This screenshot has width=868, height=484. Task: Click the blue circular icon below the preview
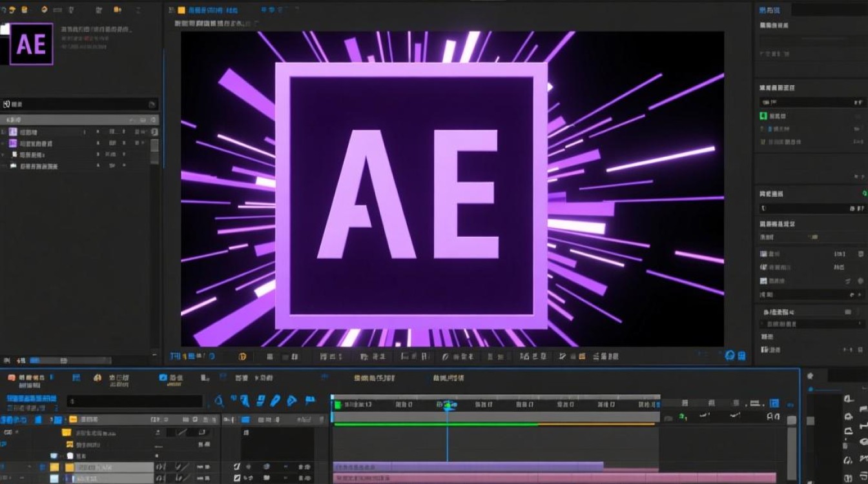point(729,356)
